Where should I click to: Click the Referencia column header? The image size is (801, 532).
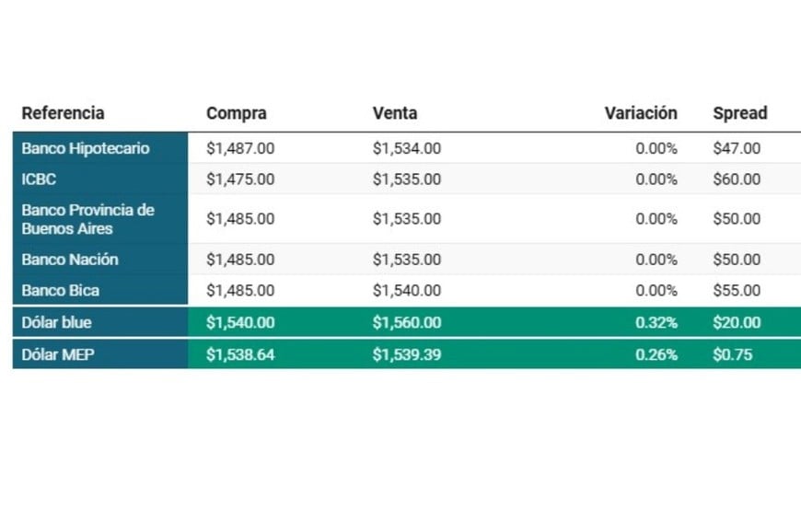63,113
